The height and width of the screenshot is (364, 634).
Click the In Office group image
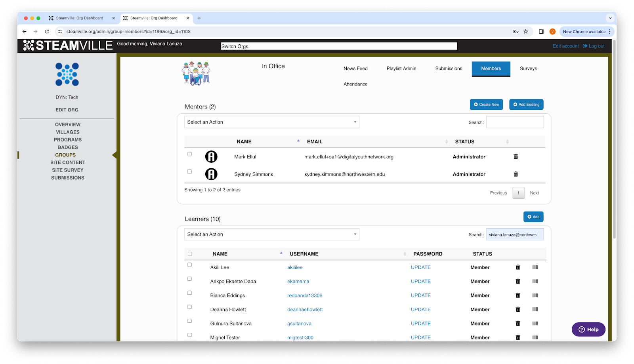coord(196,73)
